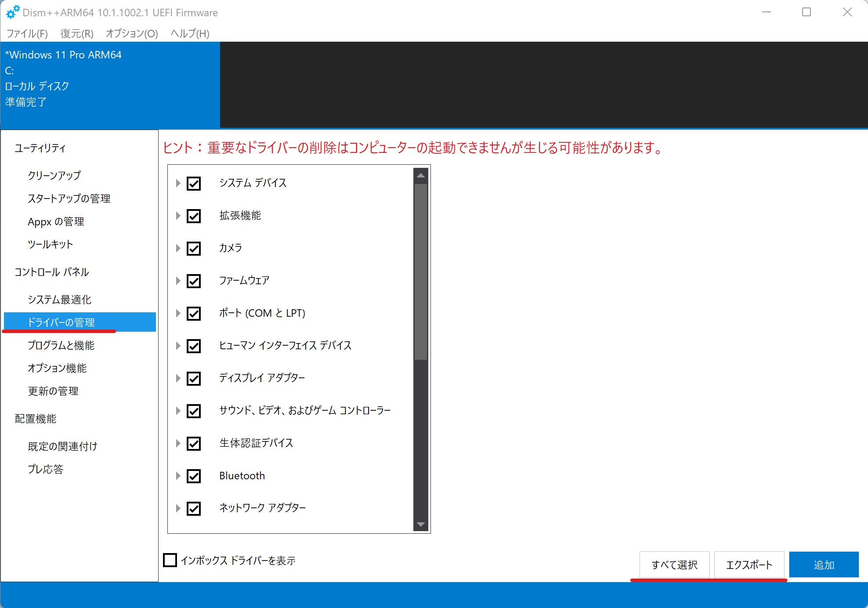Expand the サウンド、ビデオ、およびゲーム コントローラー node
This screenshot has height=608, width=868.
pyautogui.click(x=178, y=411)
